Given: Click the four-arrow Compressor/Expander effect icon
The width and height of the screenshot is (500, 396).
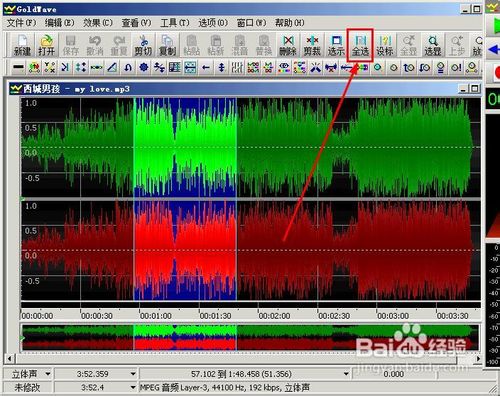Looking at the screenshot, I should [81, 68].
